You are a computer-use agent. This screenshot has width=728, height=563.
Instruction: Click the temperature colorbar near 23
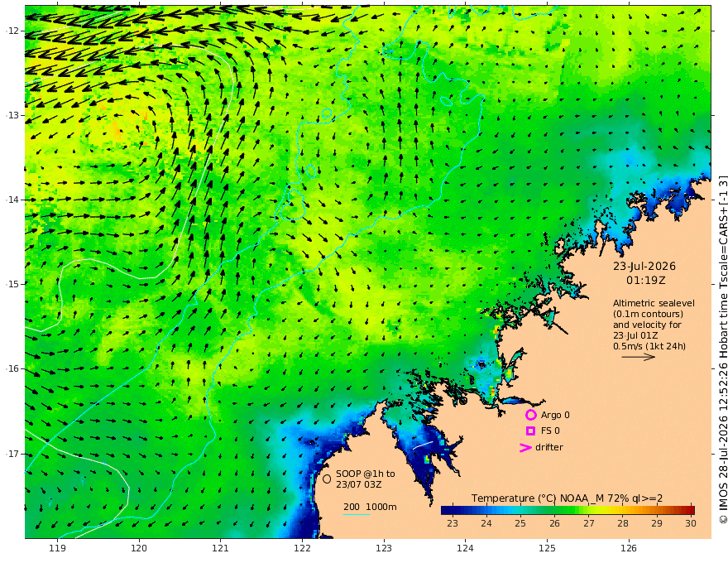coord(453,510)
